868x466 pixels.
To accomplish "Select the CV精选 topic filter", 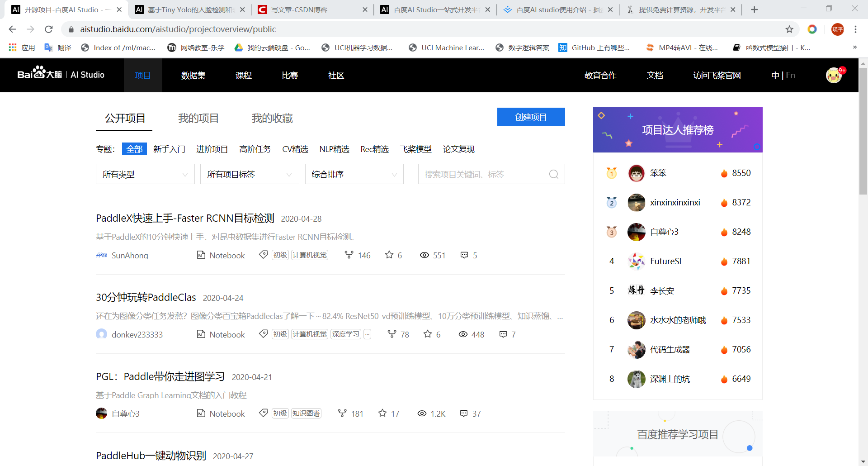I will tap(295, 149).
